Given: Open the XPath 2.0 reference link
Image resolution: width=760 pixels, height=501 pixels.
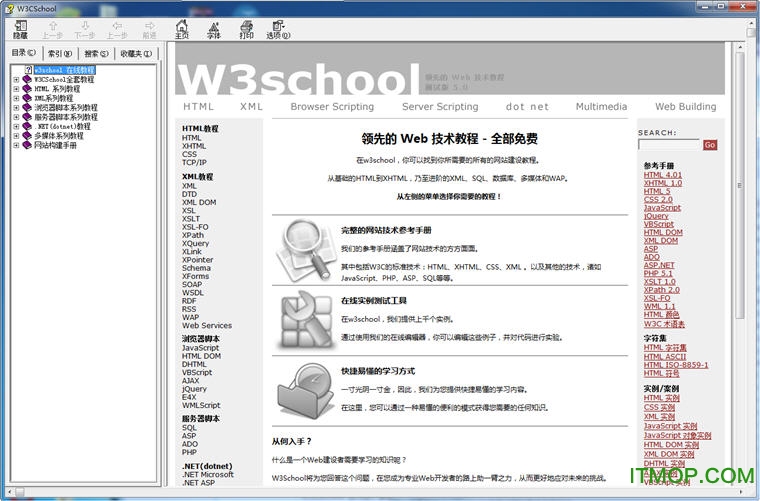Looking at the screenshot, I should [x=662, y=290].
